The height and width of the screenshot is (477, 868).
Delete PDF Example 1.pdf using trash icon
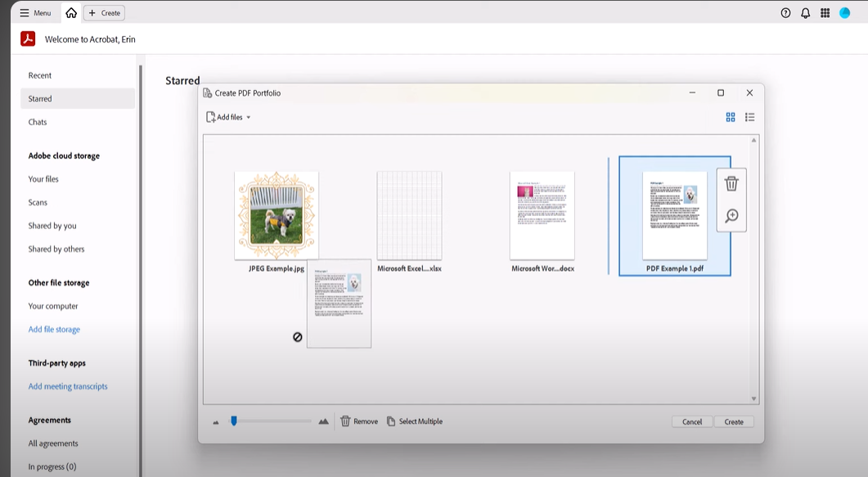(731, 184)
